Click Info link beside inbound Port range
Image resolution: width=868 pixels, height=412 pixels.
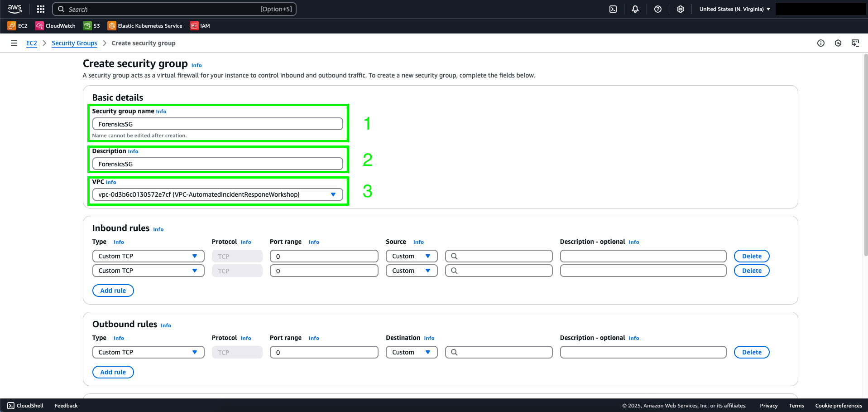click(314, 242)
